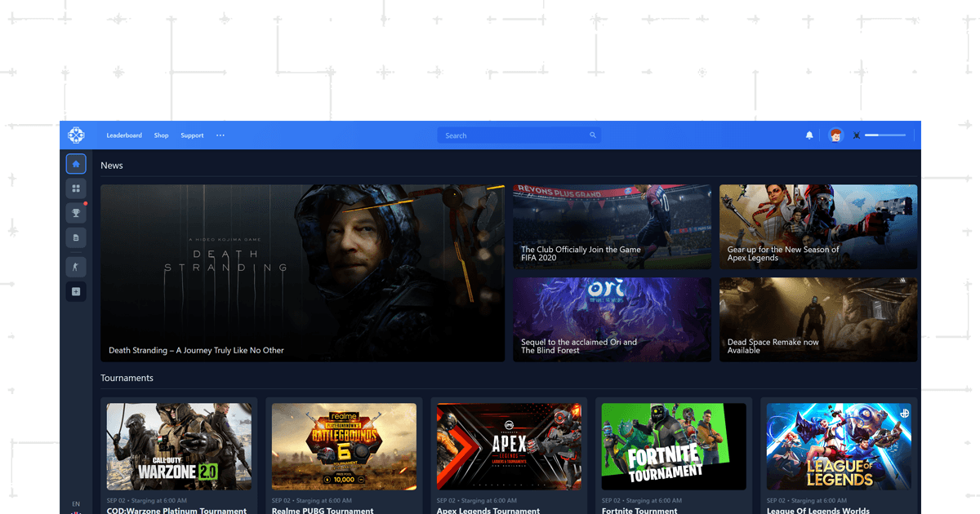Select the shooter game sidebar icon

[76, 266]
